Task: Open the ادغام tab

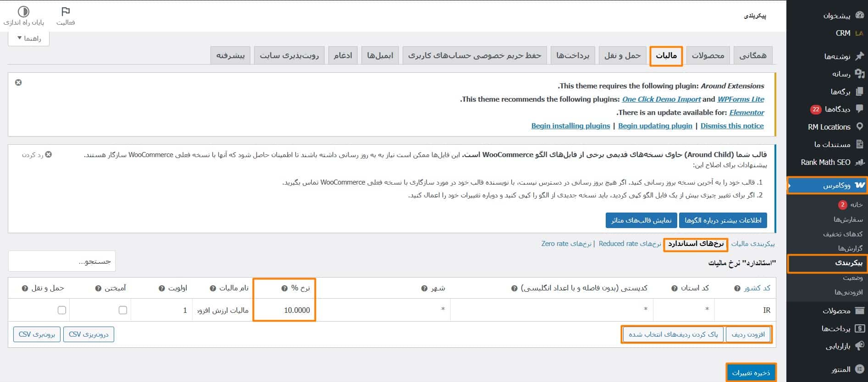Action: (x=343, y=55)
